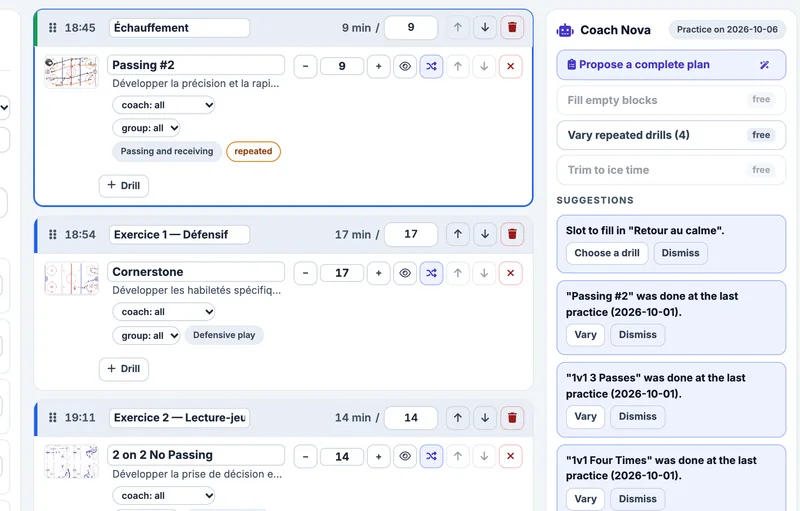The height and width of the screenshot is (511, 800).
Task: Open group dropdown for Passing #2
Action: coord(146,128)
